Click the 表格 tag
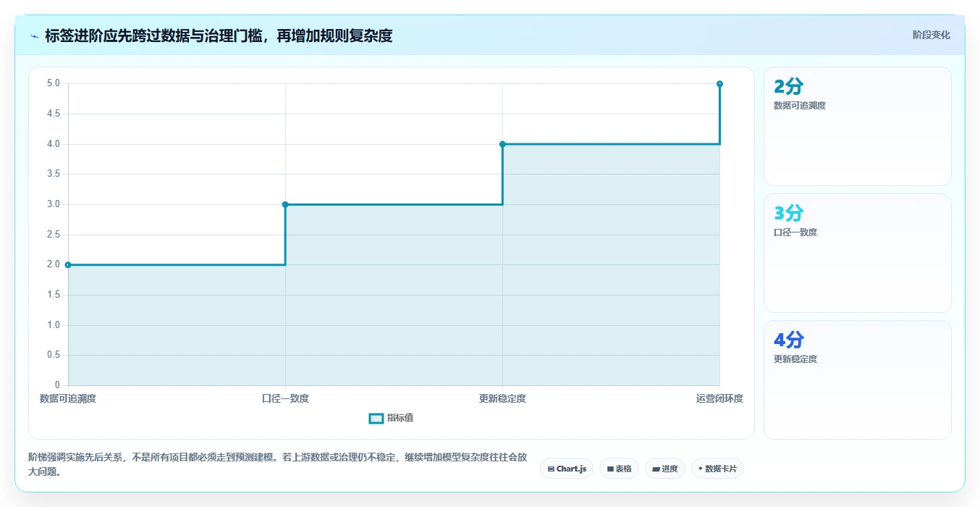The height and width of the screenshot is (507, 980). [619, 469]
